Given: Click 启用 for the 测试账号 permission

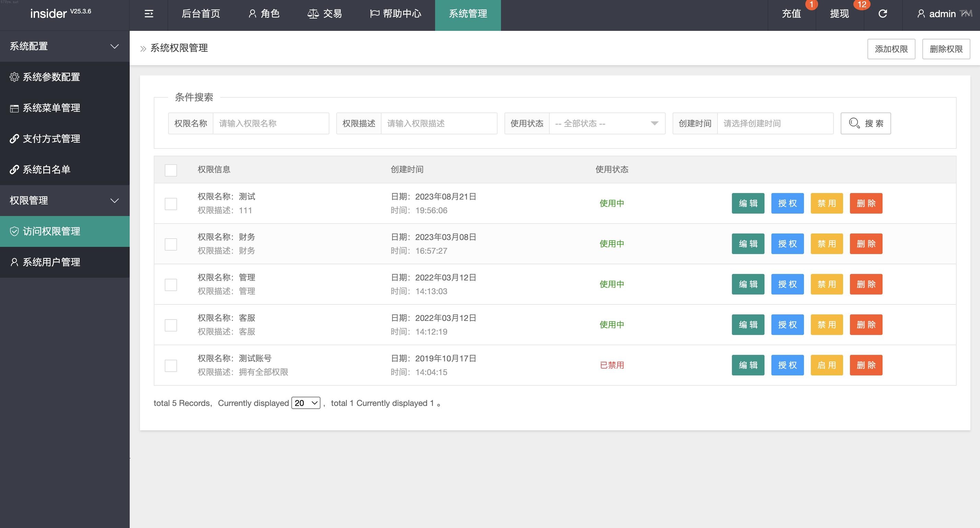Looking at the screenshot, I should click(x=826, y=365).
